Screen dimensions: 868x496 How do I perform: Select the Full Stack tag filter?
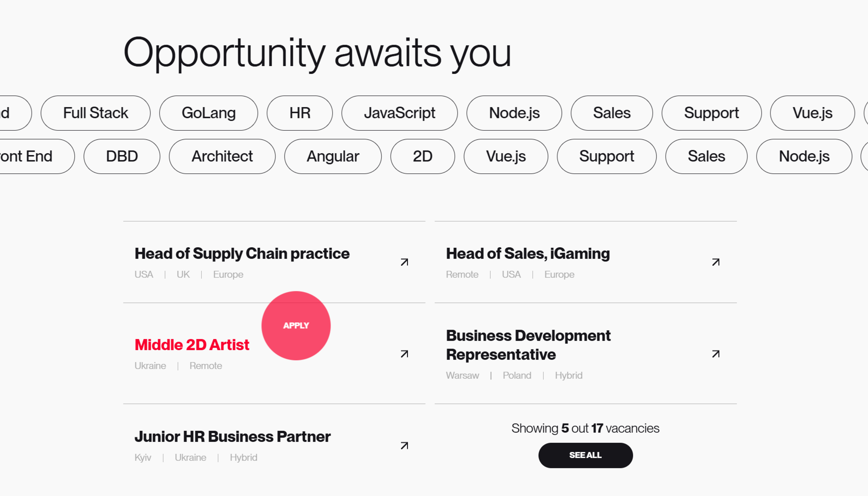click(x=95, y=113)
